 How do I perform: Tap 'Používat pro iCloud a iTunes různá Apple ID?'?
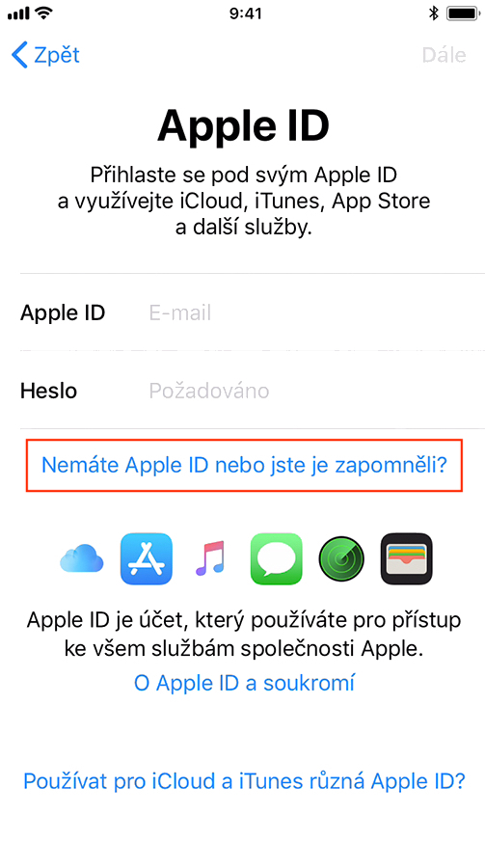tap(244, 781)
